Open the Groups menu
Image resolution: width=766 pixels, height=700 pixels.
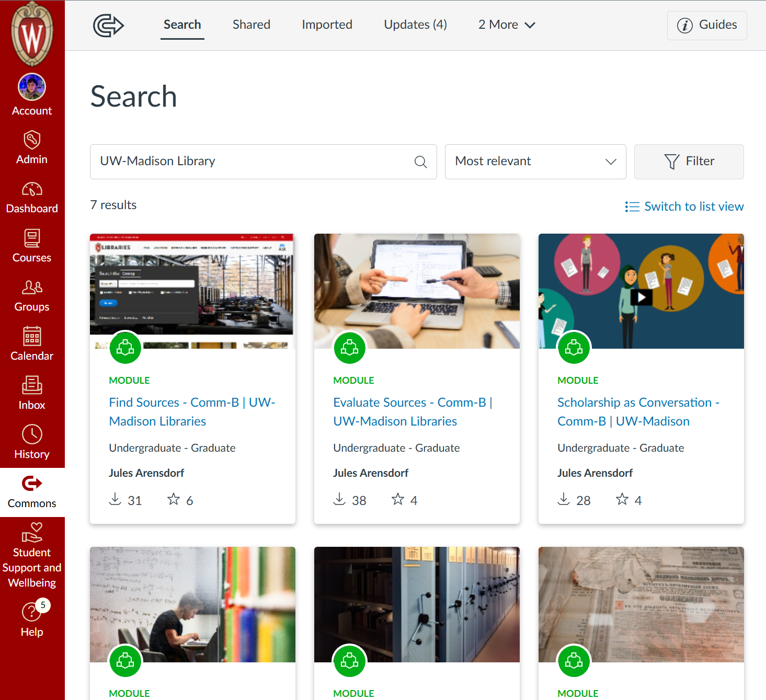click(32, 296)
